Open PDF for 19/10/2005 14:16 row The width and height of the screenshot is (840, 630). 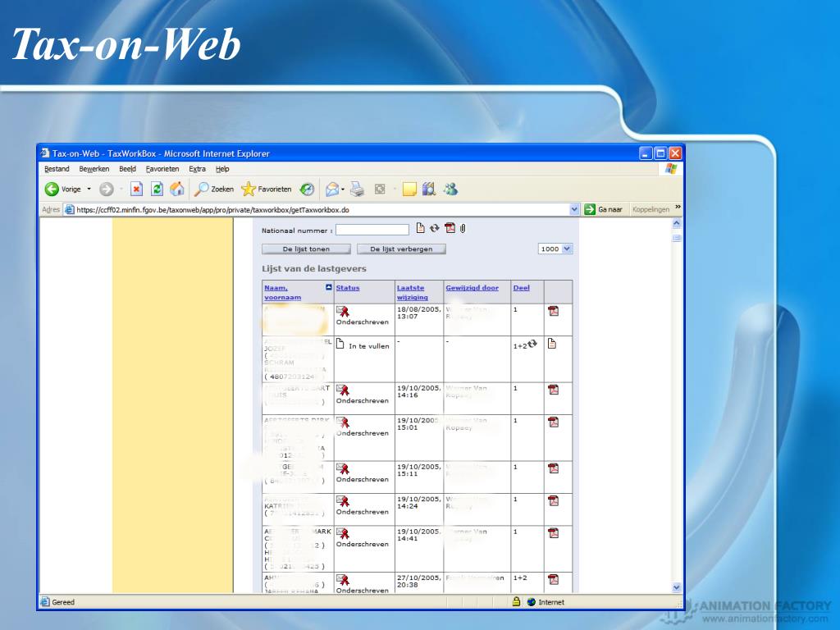554,390
